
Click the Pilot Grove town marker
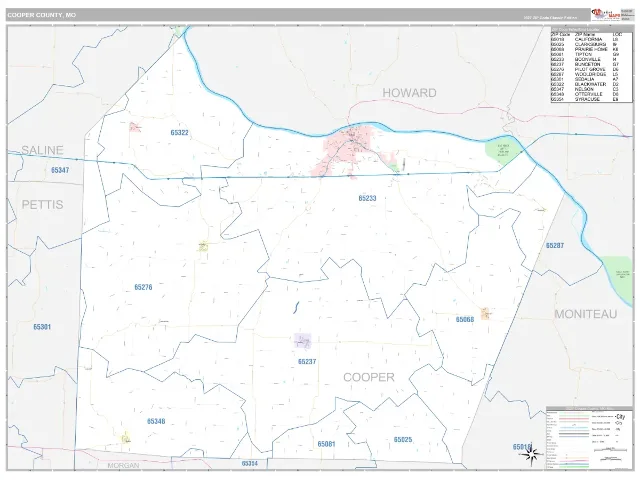click(203, 245)
